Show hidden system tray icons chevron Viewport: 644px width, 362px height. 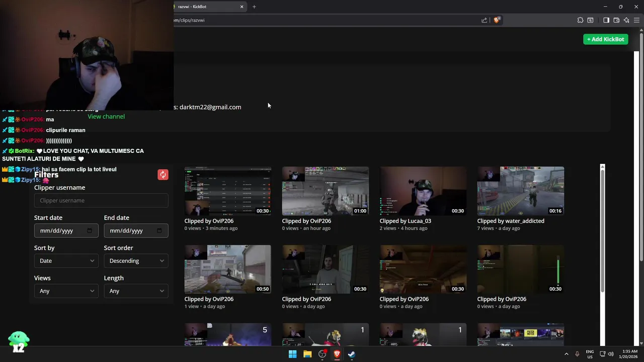coord(566,354)
